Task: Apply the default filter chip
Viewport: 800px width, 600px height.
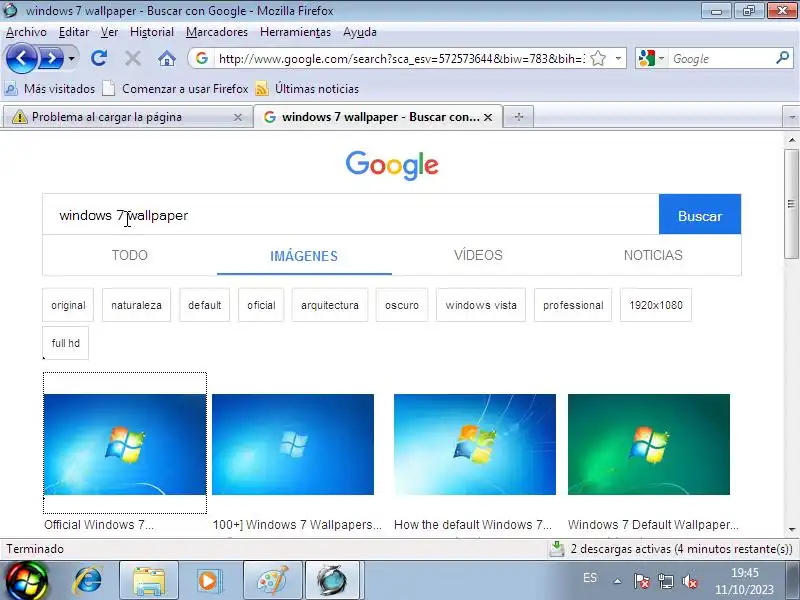Action: (x=205, y=305)
